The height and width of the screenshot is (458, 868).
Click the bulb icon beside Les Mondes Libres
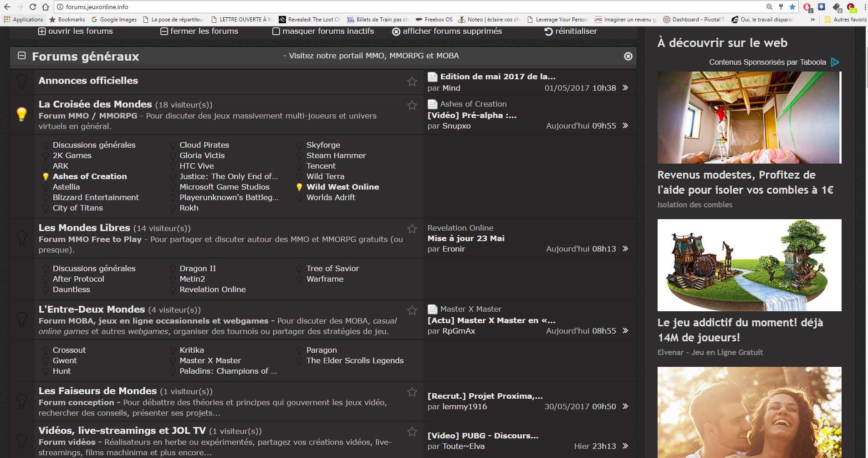click(21, 237)
